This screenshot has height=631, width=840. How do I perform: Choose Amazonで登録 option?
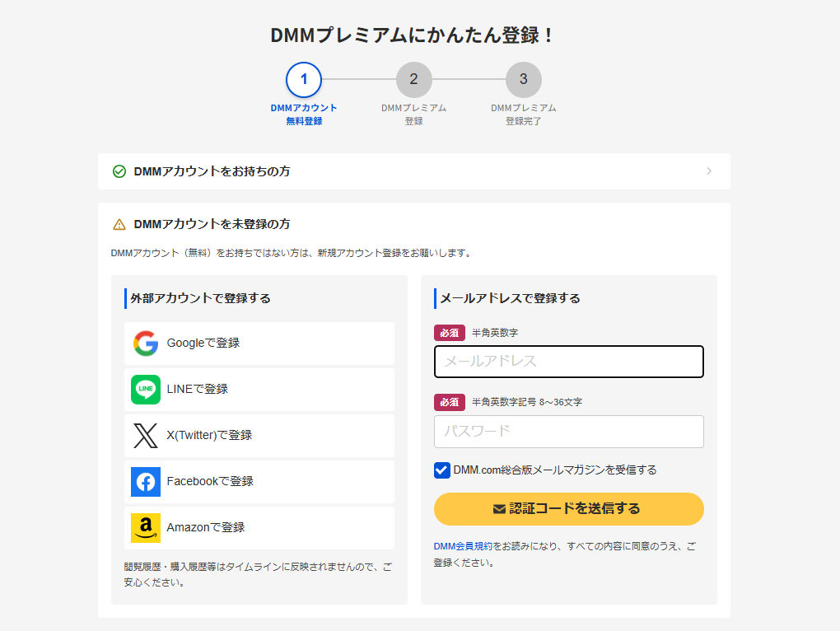coord(259,528)
